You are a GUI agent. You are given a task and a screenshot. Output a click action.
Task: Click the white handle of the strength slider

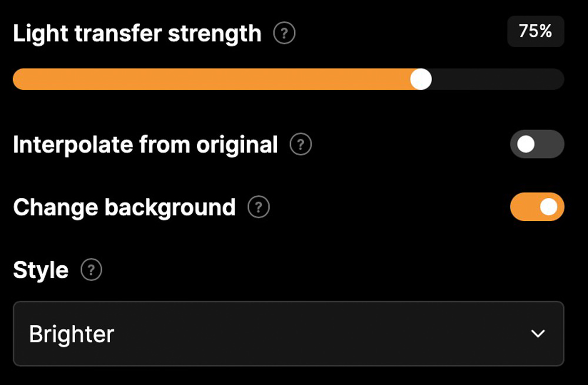click(421, 79)
